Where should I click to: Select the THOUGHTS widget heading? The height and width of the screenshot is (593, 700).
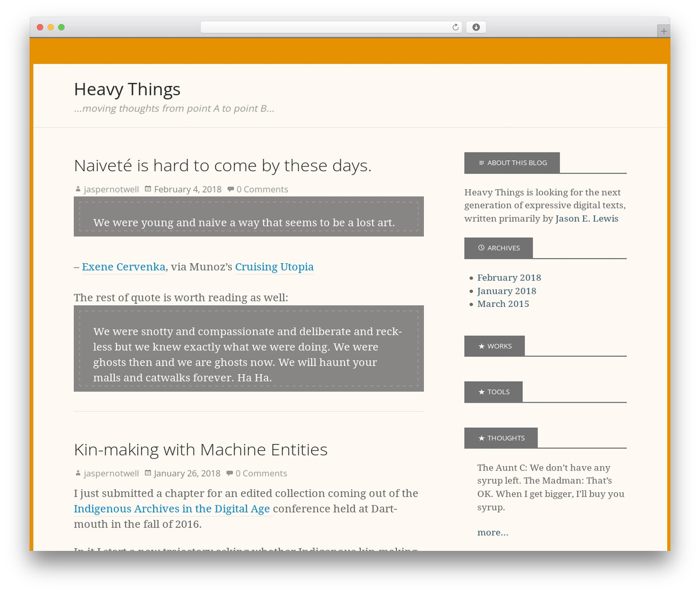(x=501, y=438)
